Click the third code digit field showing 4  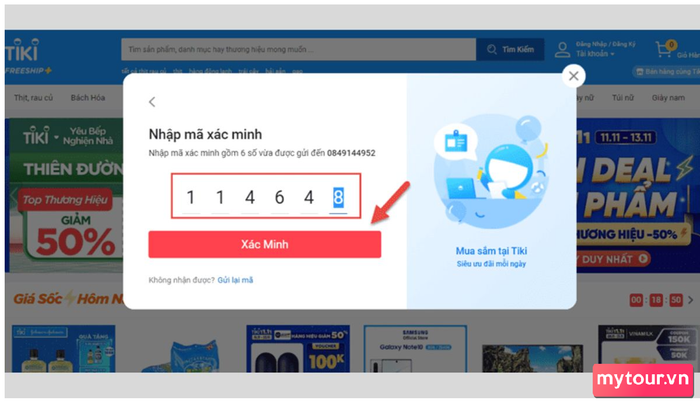pyautogui.click(x=250, y=197)
